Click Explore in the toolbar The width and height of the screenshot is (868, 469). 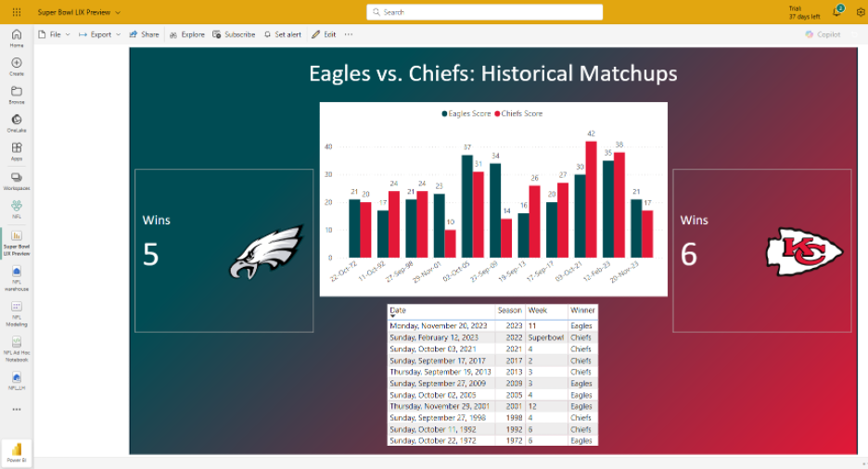(187, 34)
